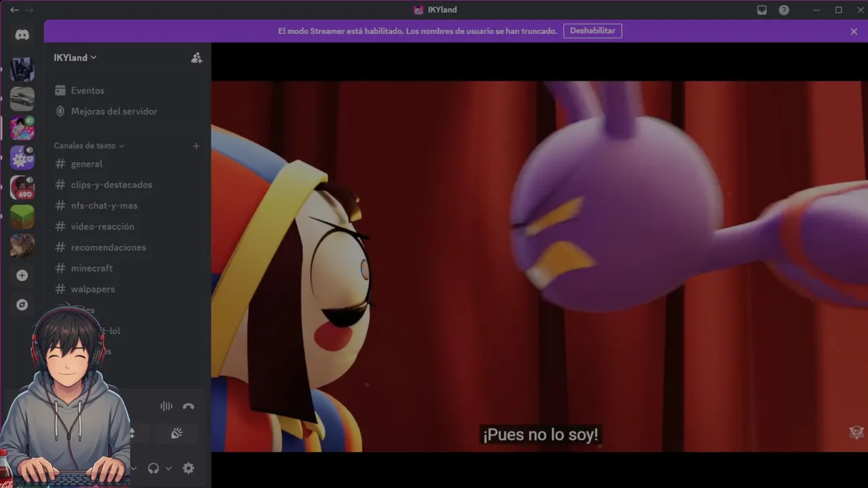
Task: Create channel with plus next to Canales de texto
Action: 196,146
